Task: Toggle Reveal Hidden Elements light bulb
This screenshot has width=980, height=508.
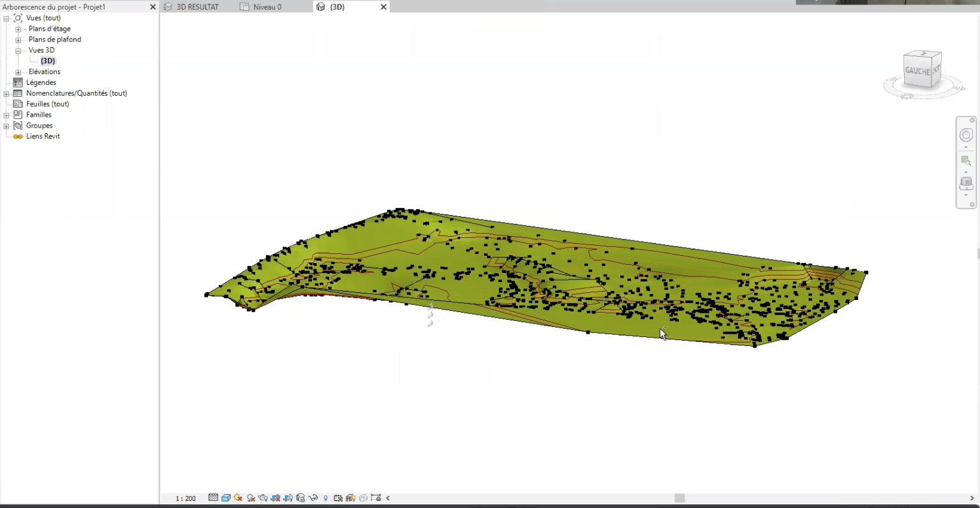Action: [326, 498]
